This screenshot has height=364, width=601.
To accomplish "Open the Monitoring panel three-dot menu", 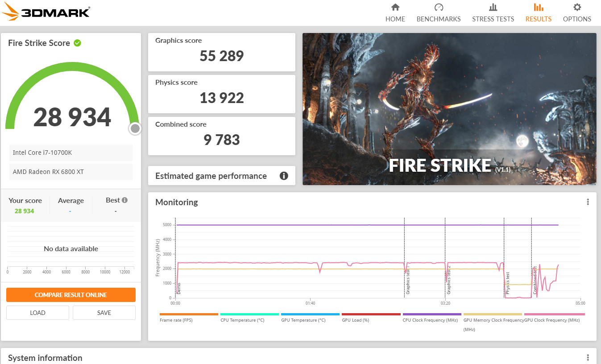I will coord(588,202).
